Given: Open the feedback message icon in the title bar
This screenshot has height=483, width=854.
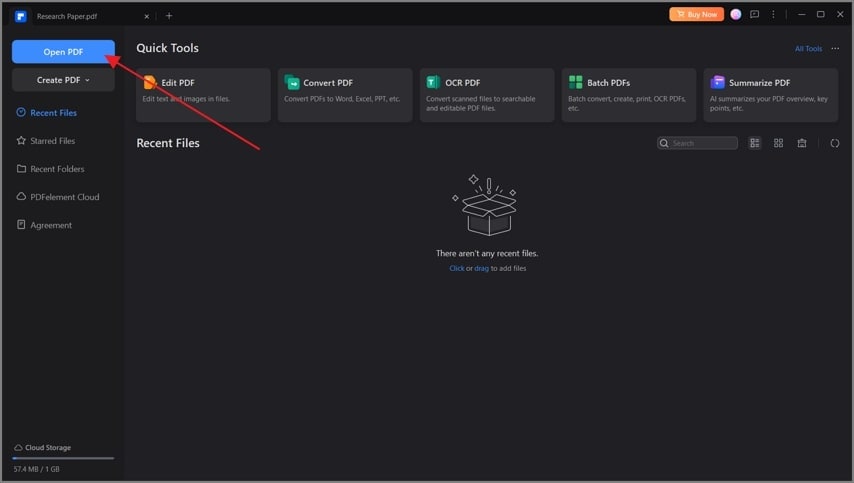Looking at the screenshot, I should tap(754, 14).
